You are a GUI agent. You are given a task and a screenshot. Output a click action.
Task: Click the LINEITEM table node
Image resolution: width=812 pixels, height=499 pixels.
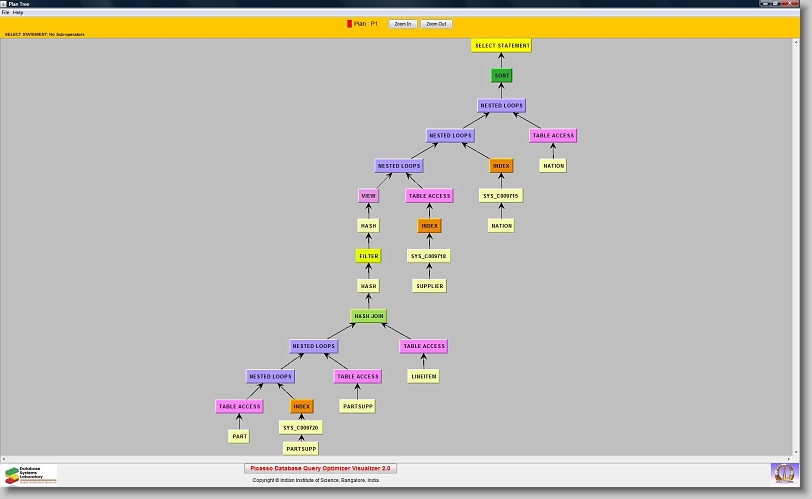point(423,376)
